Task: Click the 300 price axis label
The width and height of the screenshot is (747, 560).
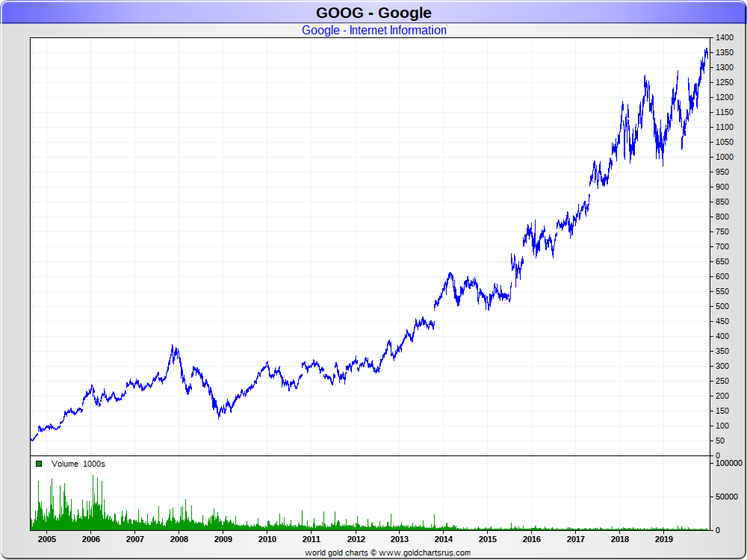Action: click(722, 366)
